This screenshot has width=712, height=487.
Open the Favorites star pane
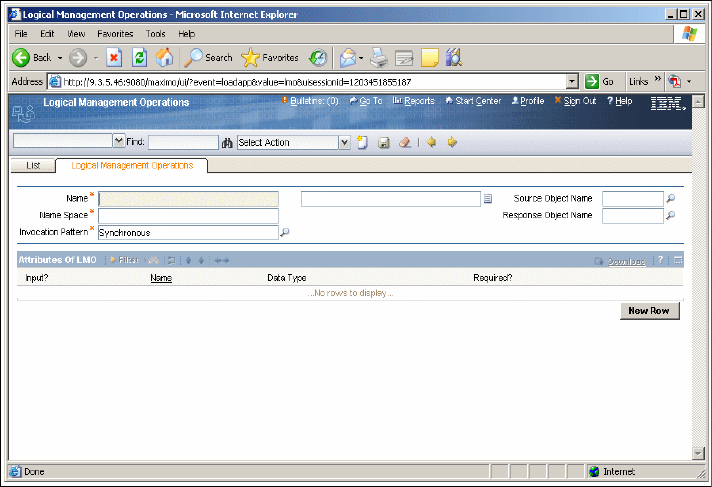coord(270,58)
